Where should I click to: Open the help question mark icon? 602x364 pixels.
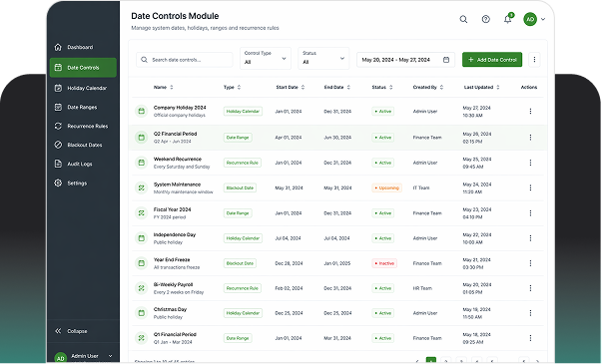pos(485,19)
